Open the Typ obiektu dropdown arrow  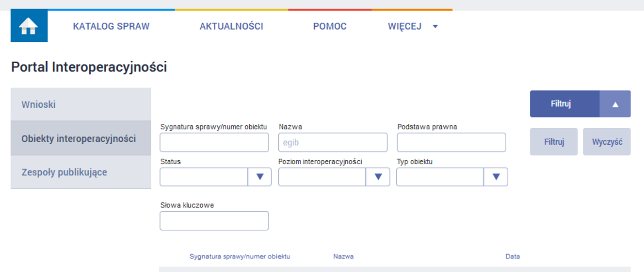click(x=496, y=177)
